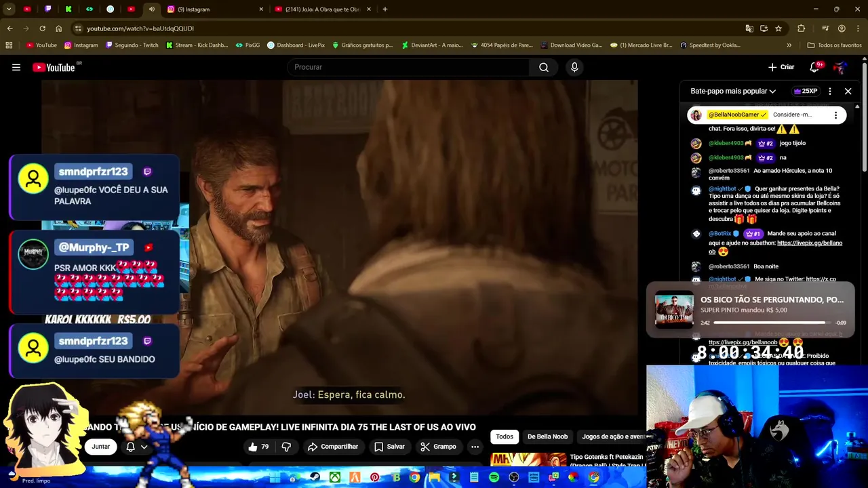Dislike the video with thumbs down

286,447
